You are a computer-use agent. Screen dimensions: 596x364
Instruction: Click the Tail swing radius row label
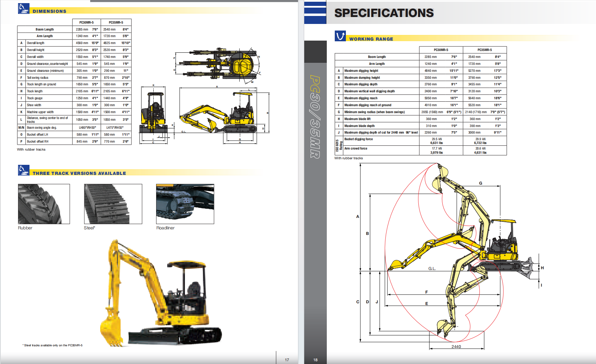point(37,78)
